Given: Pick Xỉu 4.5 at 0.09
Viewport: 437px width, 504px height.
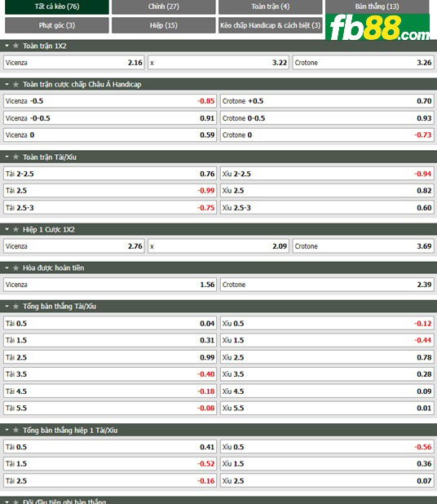Looking at the screenshot, I should [x=327, y=391].
